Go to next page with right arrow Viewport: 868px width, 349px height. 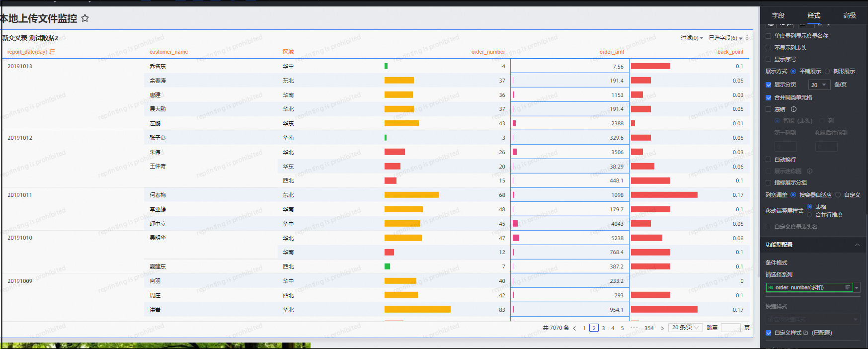[662, 328]
